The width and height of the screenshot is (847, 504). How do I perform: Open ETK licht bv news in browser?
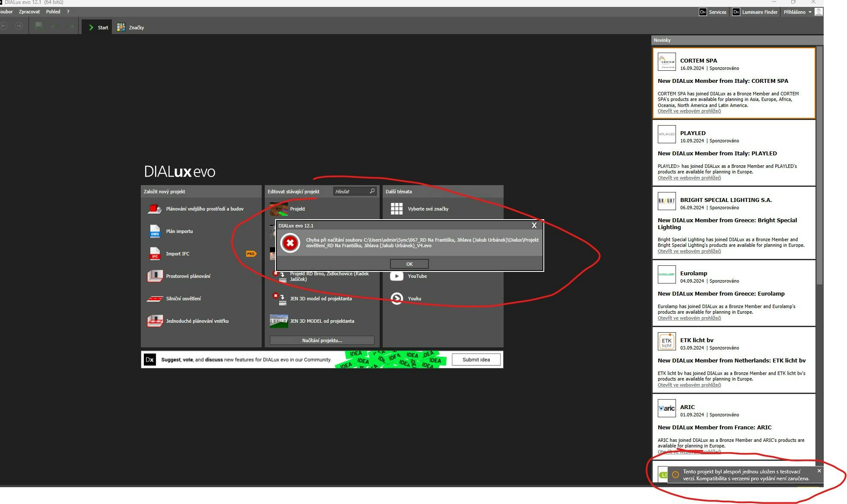689,385
